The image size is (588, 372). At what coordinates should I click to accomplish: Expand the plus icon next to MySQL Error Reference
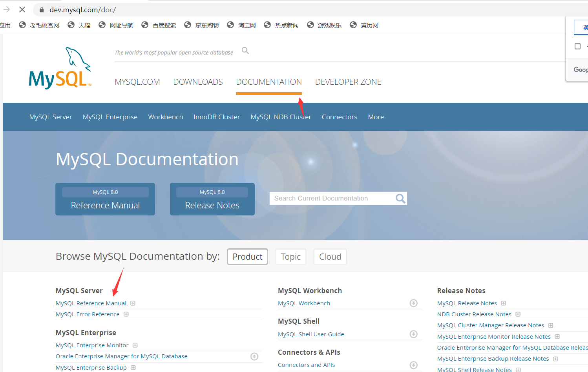126,314
